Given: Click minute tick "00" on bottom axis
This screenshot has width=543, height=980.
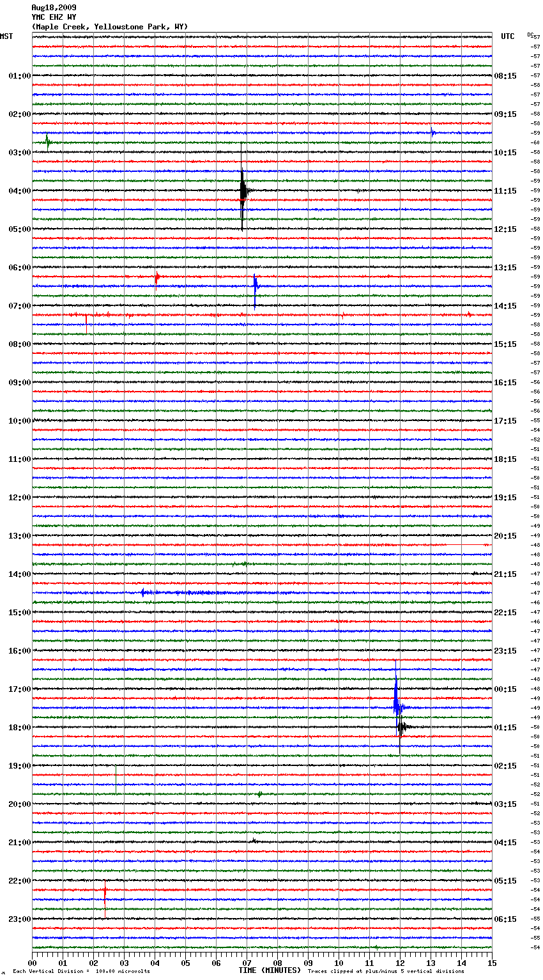Looking at the screenshot, I should [x=33, y=963].
